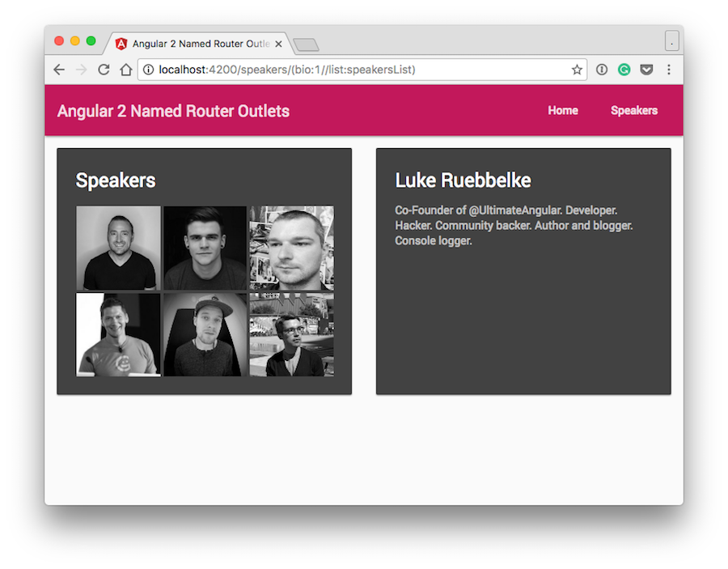The width and height of the screenshot is (728, 569).
Task: Click the info circle extension icon
Action: tap(602, 70)
